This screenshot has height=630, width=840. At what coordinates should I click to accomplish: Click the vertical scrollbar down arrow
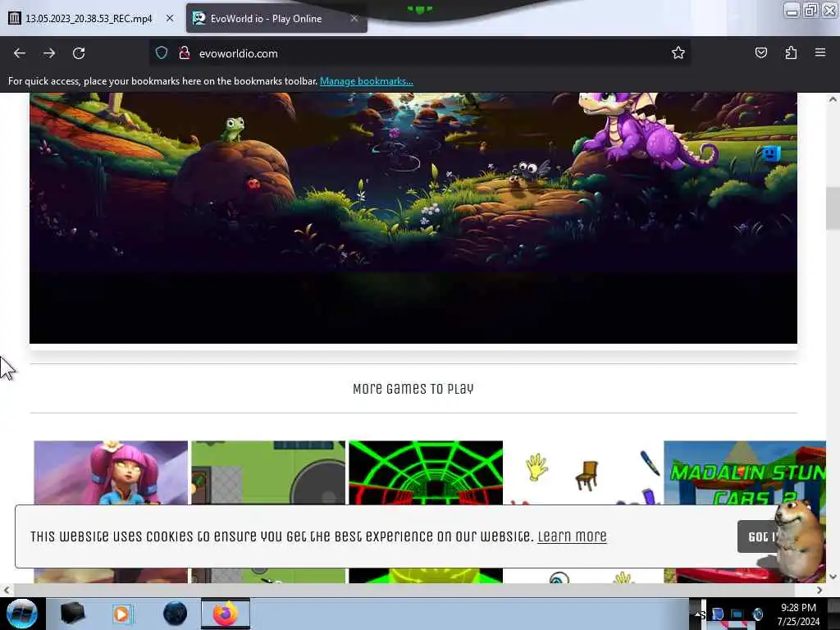point(833,577)
